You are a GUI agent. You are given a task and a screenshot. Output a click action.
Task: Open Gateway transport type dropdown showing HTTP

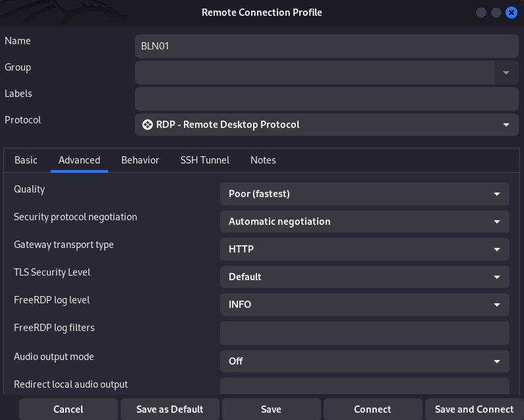point(364,249)
